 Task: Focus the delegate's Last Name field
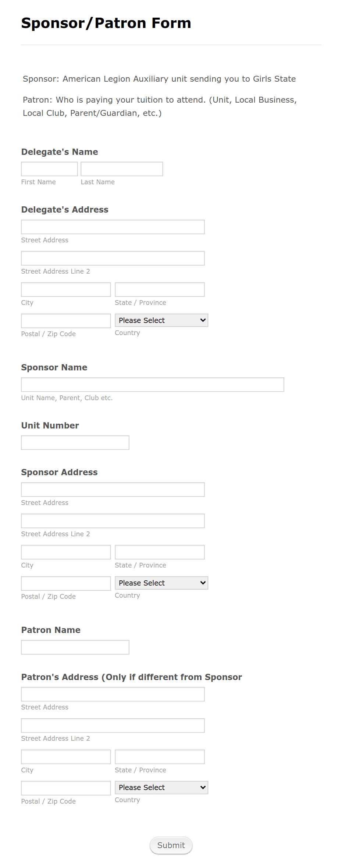click(x=122, y=169)
